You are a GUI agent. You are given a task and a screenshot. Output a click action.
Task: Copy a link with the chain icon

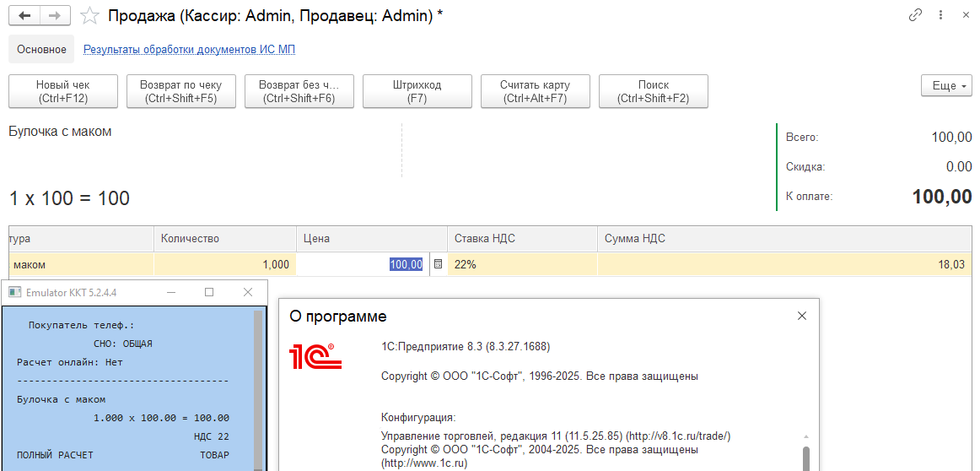coord(916,16)
